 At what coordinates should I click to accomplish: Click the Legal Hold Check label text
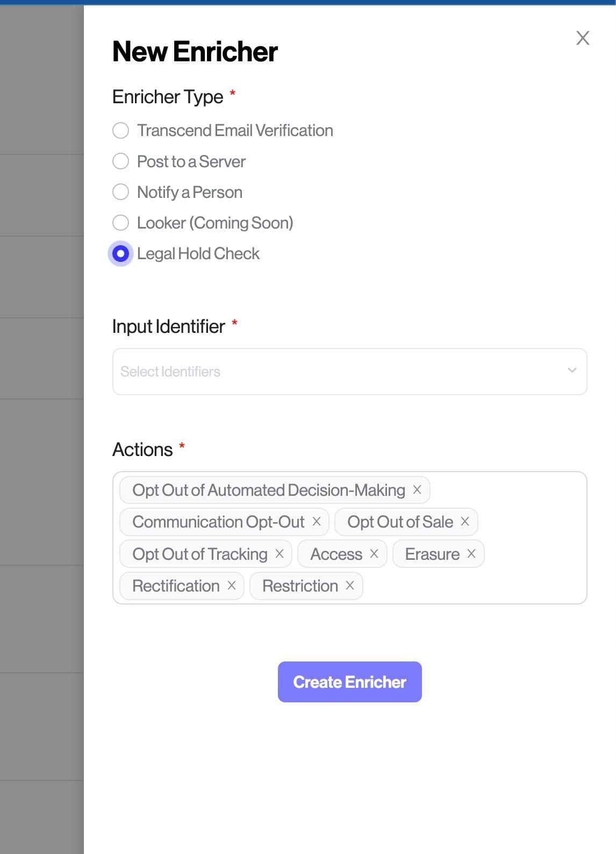point(198,254)
